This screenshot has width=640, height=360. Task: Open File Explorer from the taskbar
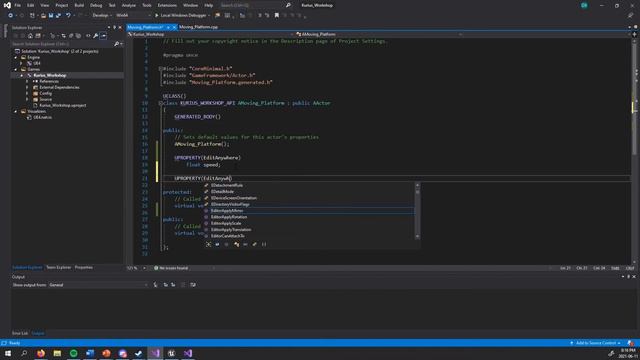coord(57,353)
